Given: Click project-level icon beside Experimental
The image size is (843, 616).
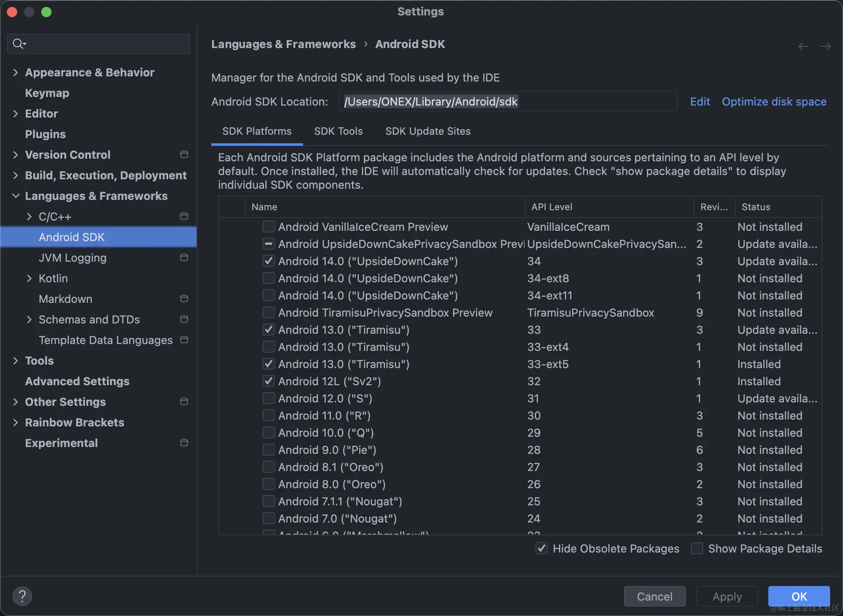Looking at the screenshot, I should click(184, 443).
